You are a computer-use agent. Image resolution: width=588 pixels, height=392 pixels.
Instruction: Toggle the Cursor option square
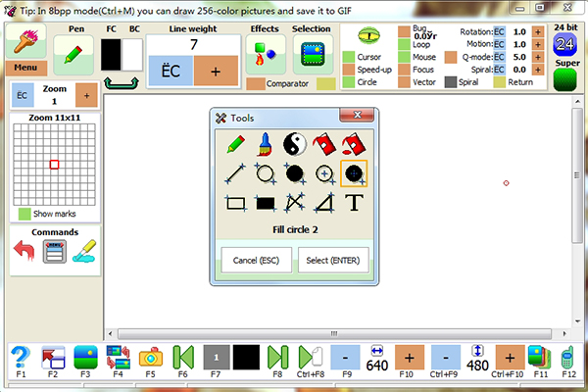click(349, 57)
